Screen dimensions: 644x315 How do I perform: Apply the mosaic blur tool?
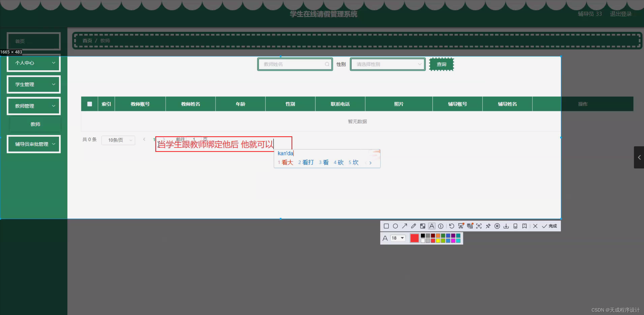point(423,226)
